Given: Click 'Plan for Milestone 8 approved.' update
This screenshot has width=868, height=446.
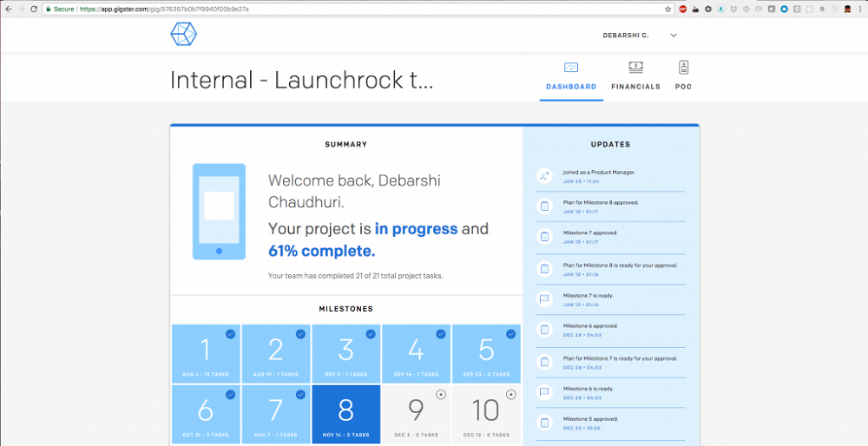Looking at the screenshot, I should [601, 202].
